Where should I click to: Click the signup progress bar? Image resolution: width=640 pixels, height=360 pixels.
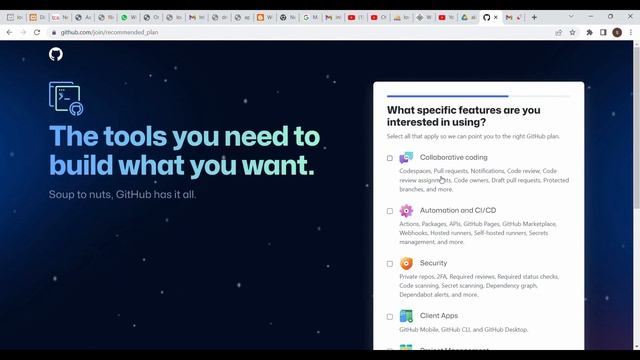[x=479, y=96]
